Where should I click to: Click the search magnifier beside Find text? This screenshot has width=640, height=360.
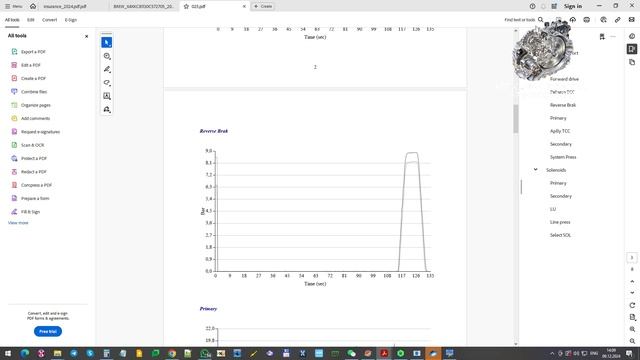click(x=540, y=20)
